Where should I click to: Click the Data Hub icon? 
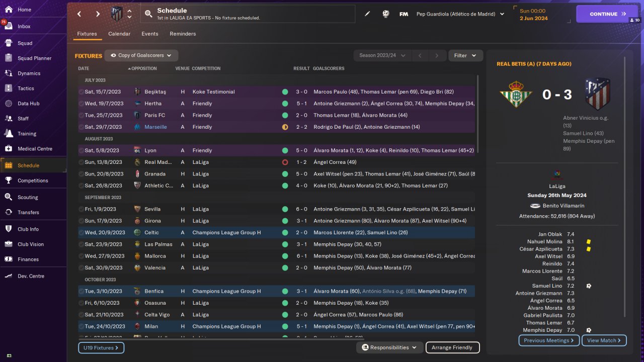(9, 104)
